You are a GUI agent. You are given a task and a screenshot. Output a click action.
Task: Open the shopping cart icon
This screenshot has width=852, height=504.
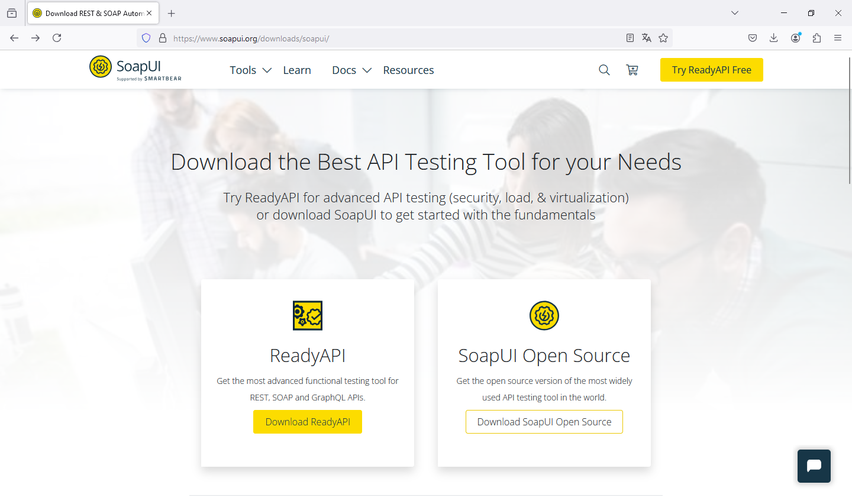(632, 70)
